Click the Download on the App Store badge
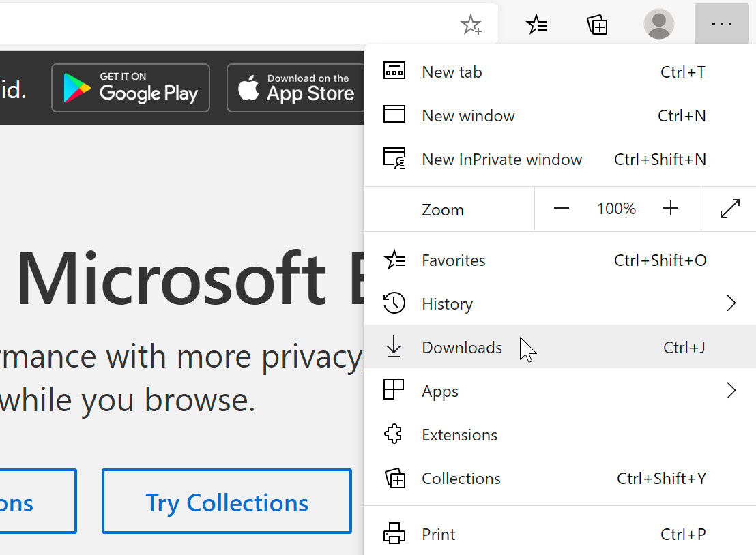This screenshot has height=555, width=756. [298, 88]
